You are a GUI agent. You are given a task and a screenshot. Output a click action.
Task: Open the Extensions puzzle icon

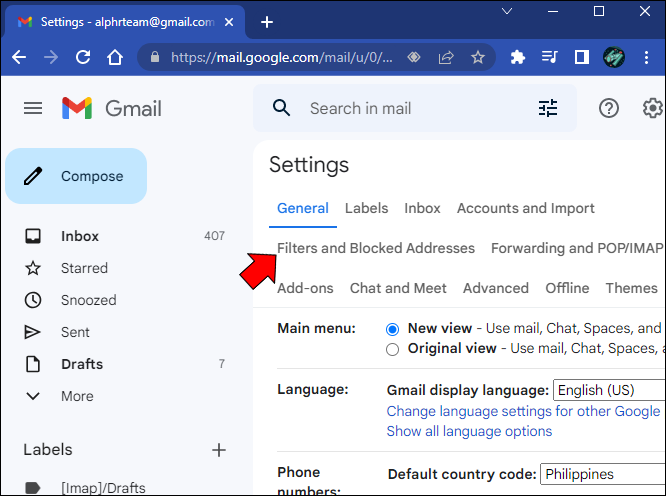point(517,57)
